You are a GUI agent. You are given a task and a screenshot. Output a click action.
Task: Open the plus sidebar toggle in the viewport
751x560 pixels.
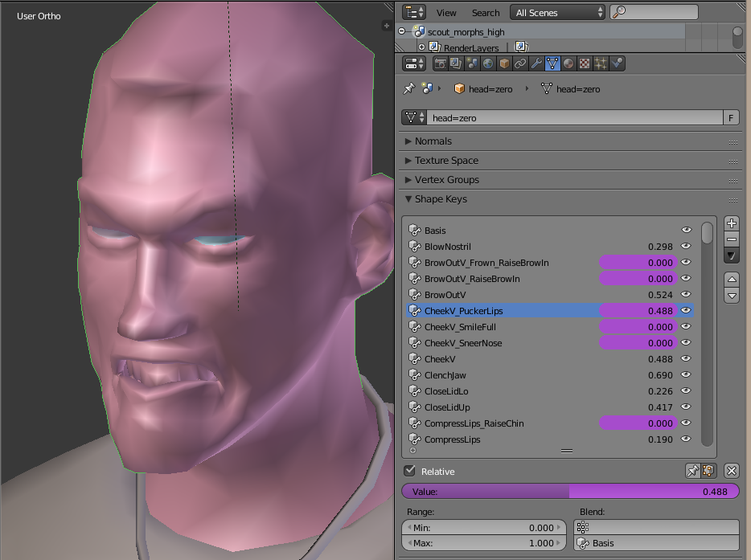(387, 26)
